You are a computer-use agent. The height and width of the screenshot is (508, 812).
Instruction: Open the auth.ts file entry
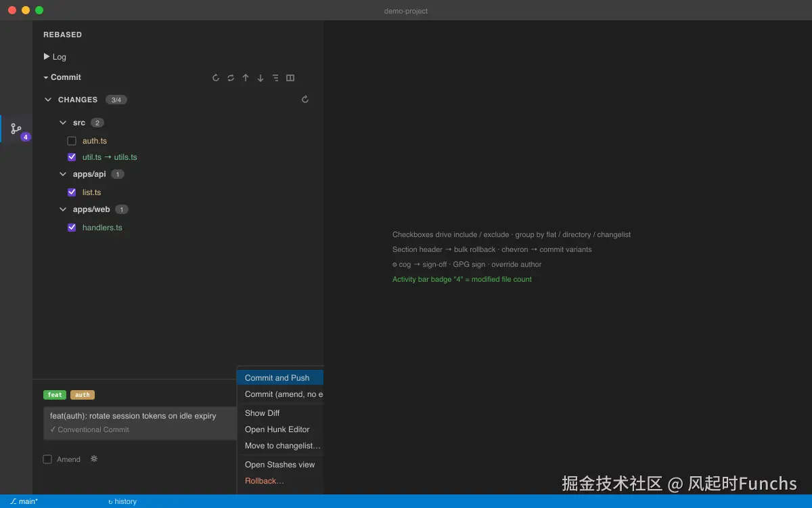point(95,141)
